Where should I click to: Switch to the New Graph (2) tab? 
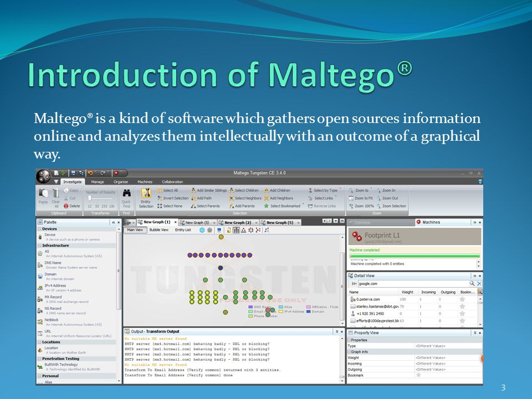pos(238,223)
